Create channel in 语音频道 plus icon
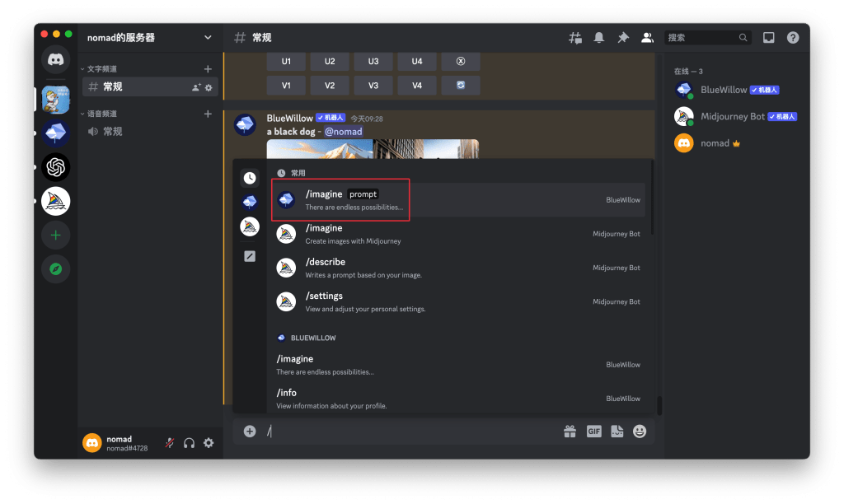The image size is (844, 504). 208,114
